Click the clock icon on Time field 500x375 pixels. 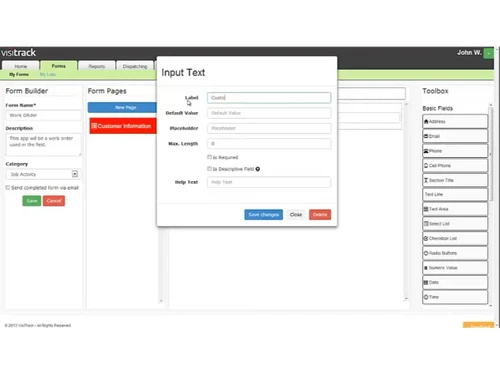pyautogui.click(x=426, y=297)
